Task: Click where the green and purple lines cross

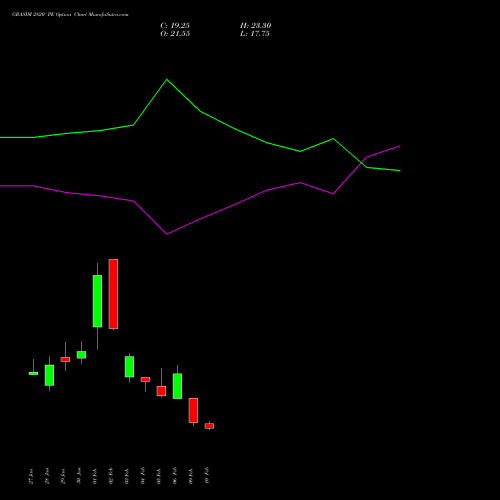Action: pos(362,163)
